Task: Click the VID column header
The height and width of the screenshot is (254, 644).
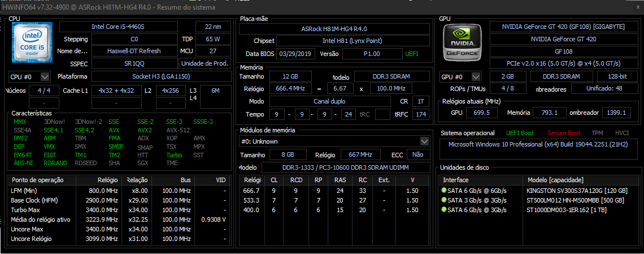Action: (x=213, y=180)
